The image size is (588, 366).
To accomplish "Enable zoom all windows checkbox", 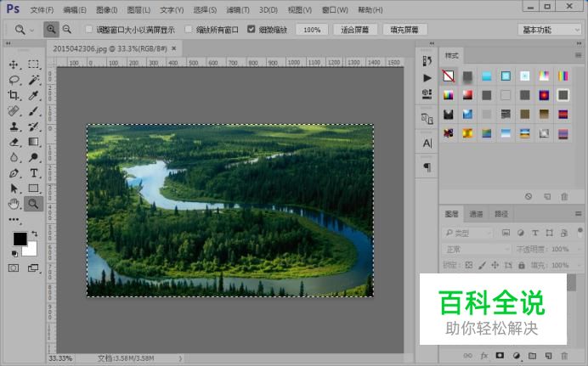I will (x=189, y=29).
